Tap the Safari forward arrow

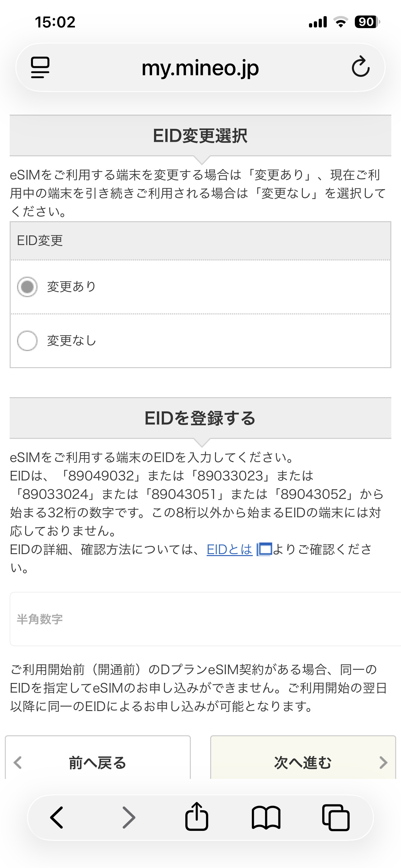[129, 817]
